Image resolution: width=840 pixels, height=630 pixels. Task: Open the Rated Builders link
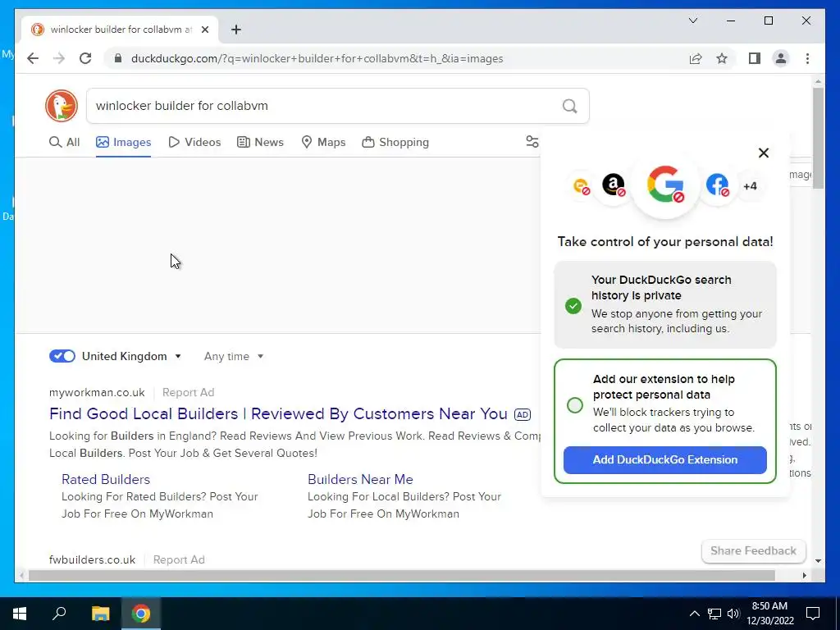106,479
